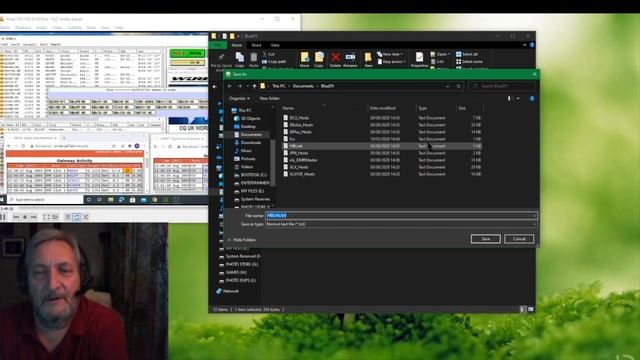Select Music in Save As tree
The image size is (640, 360).
[x=243, y=151]
